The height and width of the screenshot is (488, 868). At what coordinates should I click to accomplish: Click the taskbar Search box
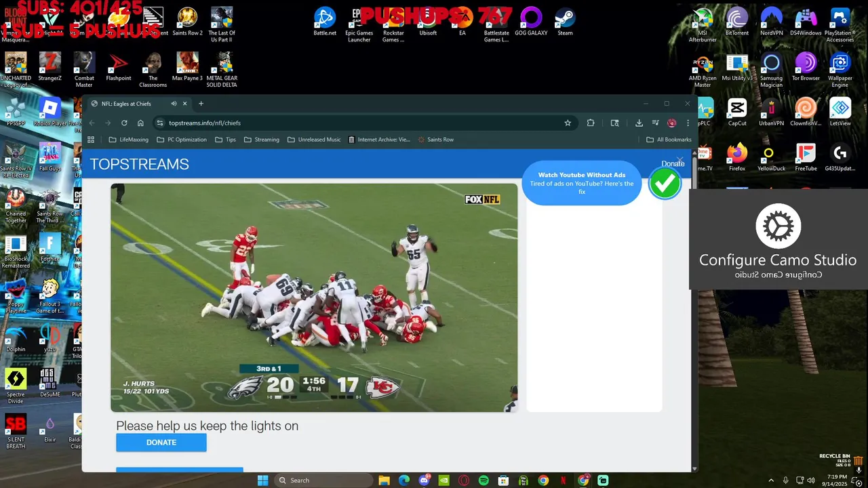[324, 481]
